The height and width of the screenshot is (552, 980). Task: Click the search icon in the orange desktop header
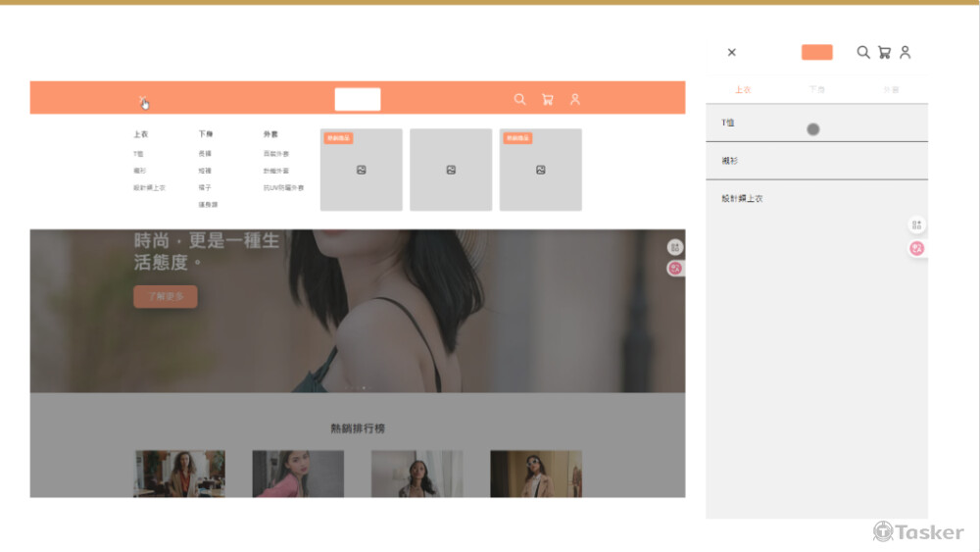point(519,99)
